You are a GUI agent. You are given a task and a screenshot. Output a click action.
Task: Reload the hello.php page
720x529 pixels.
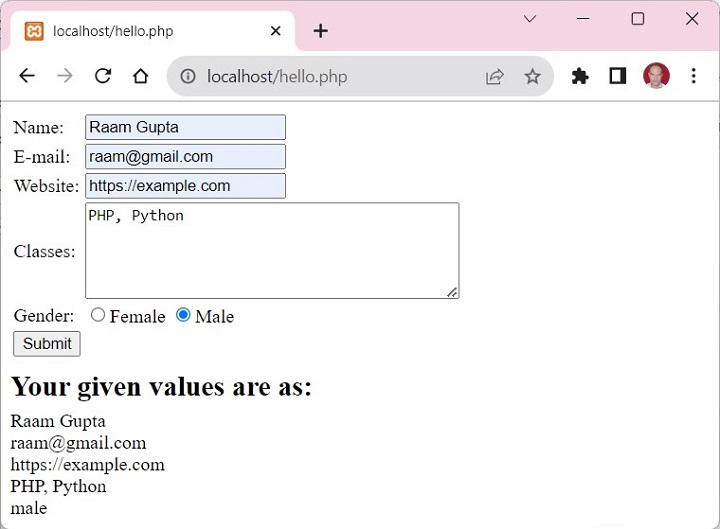coord(103,76)
